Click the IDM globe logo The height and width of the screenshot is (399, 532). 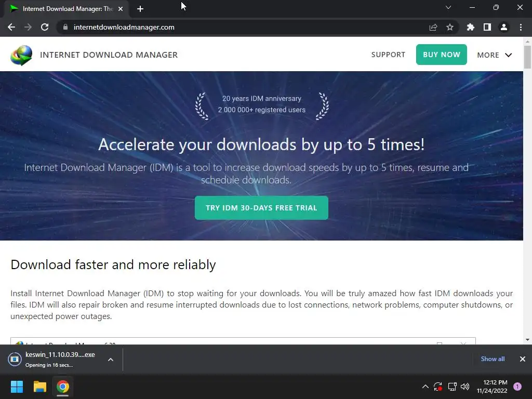click(x=21, y=55)
